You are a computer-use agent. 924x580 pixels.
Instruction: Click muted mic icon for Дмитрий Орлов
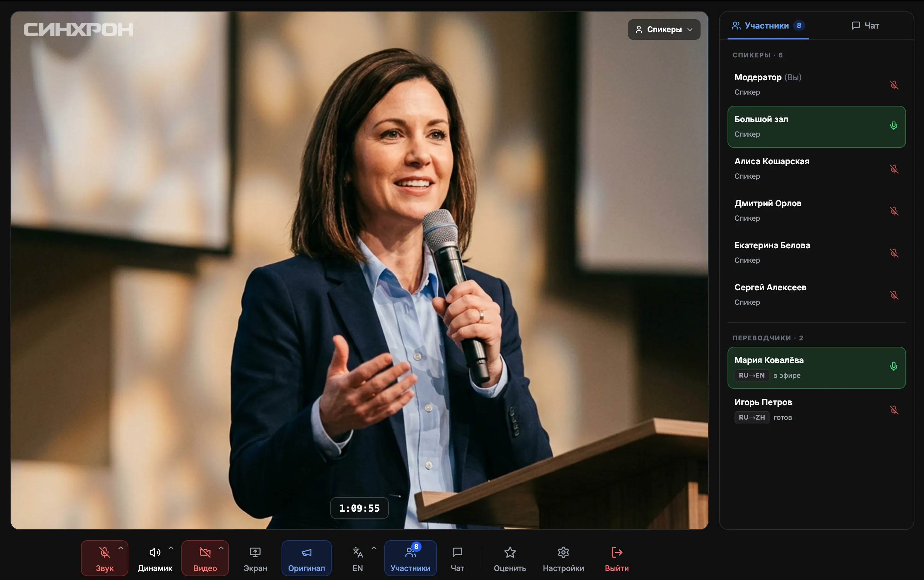pyautogui.click(x=894, y=211)
